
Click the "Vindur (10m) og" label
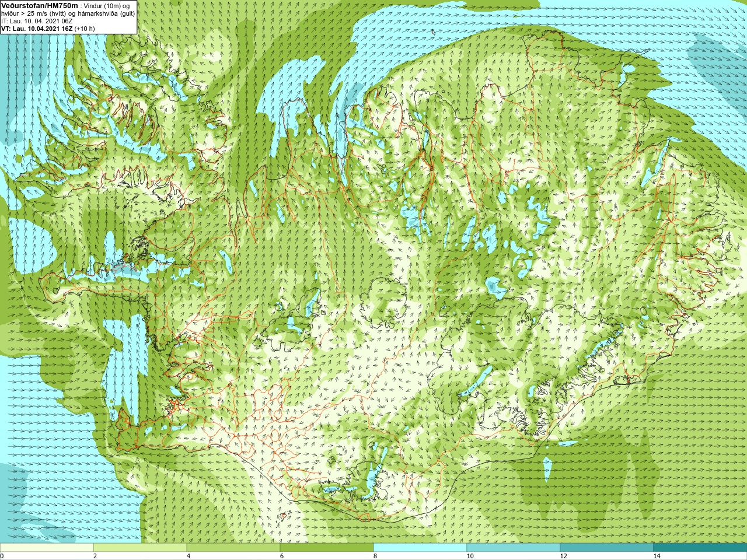[x=107, y=6]
